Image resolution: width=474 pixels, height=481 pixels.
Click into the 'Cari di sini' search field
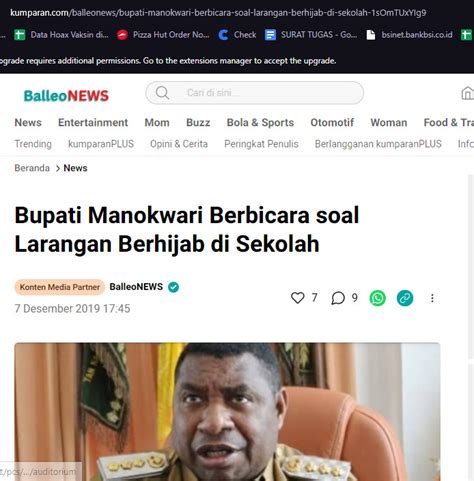(x=254, y=93)
